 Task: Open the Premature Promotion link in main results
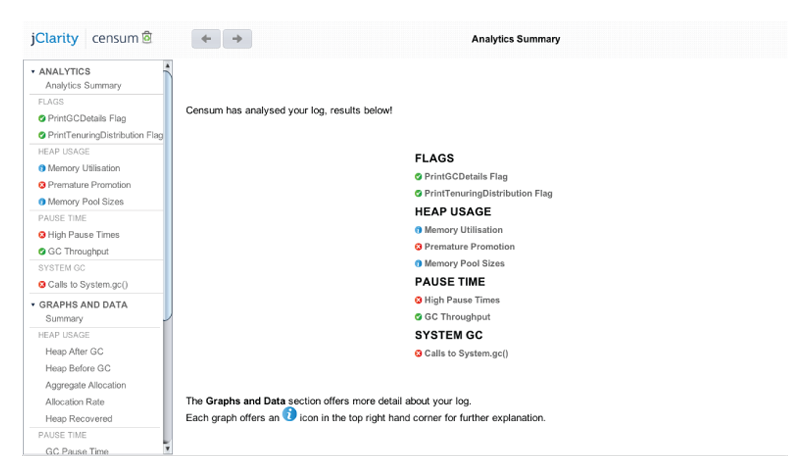pos(469,246)
